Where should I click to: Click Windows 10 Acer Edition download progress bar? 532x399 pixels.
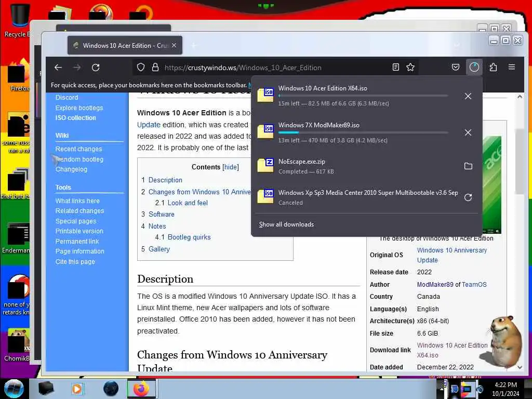(x=363, y=96)
